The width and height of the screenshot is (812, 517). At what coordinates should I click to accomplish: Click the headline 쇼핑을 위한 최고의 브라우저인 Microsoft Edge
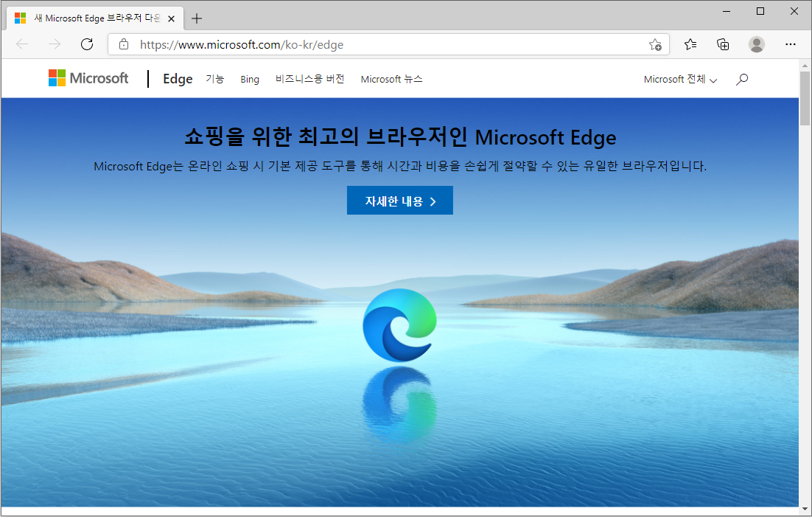[400, 137]
